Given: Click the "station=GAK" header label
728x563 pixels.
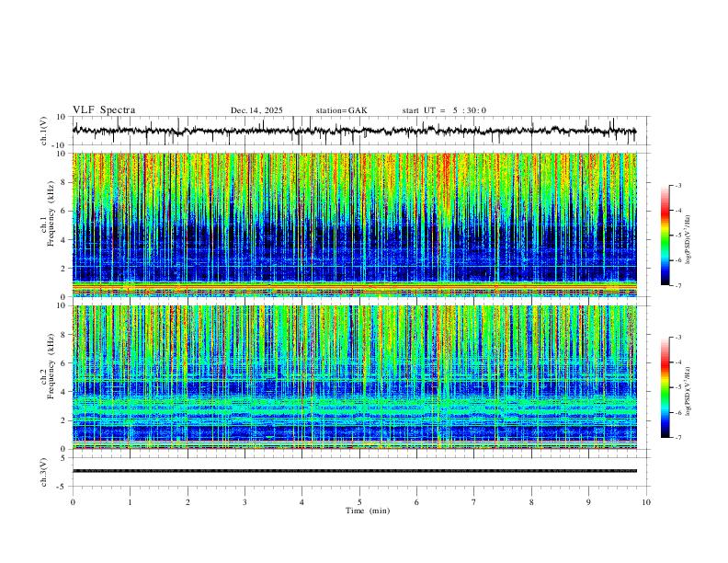Looking at the screenshot, I should point(341,110).
